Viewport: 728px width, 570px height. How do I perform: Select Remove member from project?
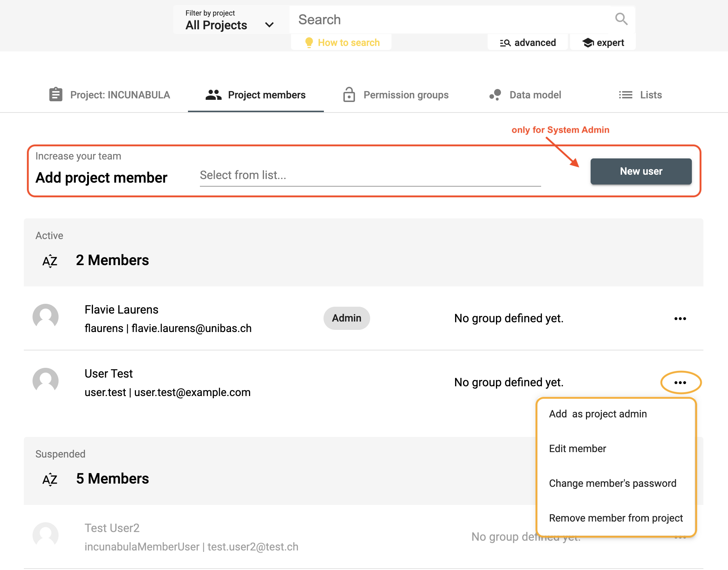(x=616, y=518)
